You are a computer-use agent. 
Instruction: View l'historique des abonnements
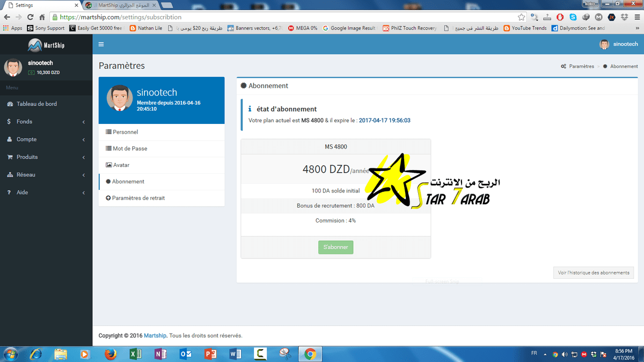click(594, 272)
